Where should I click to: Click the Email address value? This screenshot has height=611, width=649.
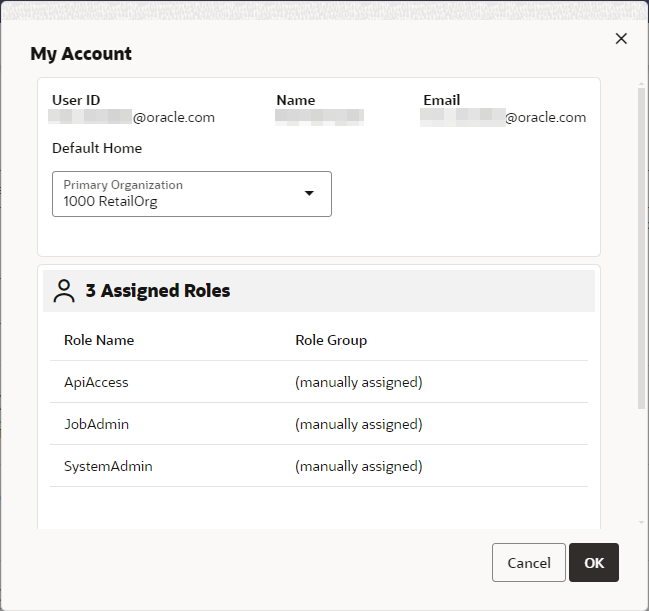[x=503, y=117]
